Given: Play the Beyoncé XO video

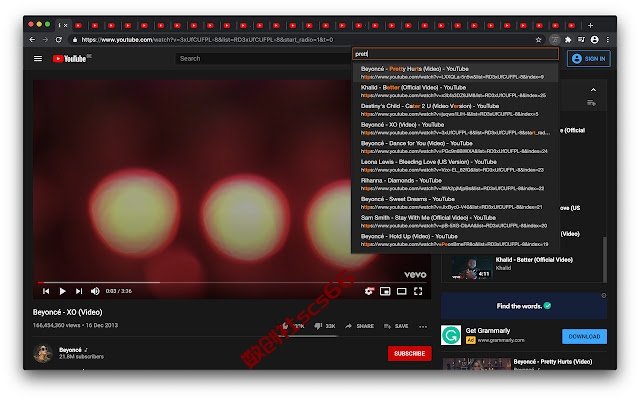Looking at the screenshot, I should pyautogui.click(x=62, y=291).
